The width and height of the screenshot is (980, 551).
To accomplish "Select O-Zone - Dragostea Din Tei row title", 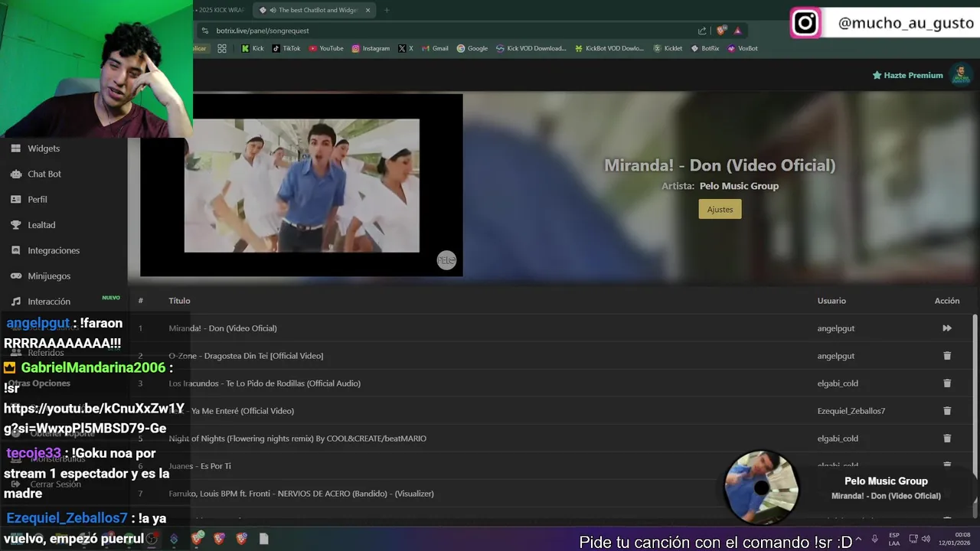I will point(246,356).
